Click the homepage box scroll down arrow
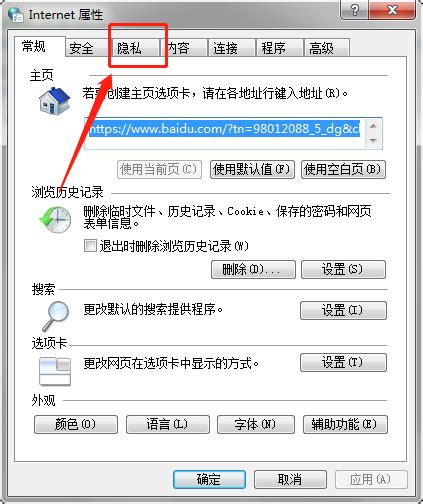 [x=373, y=141]
